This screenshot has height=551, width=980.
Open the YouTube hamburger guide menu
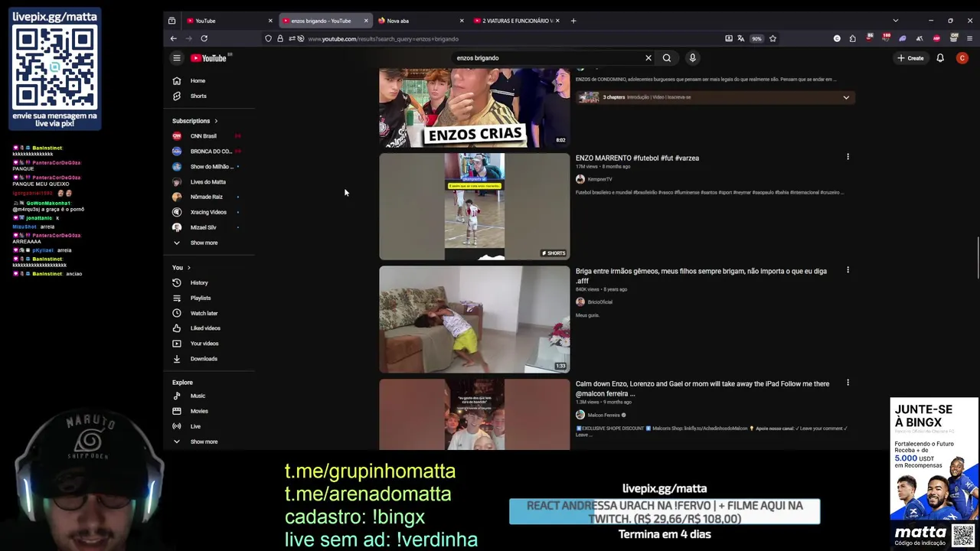point(177,58)
